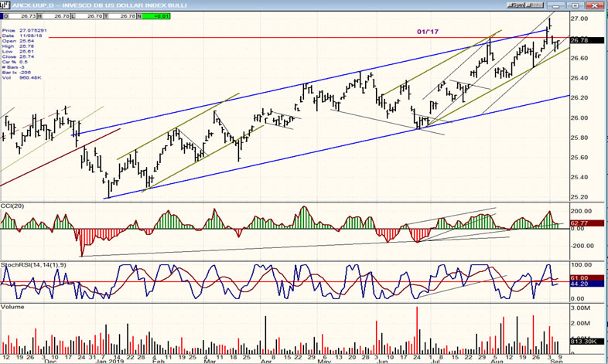Click the Sym button in the title bar
Image resolution: width=608 pixels, height=364 pixels.
517,5
